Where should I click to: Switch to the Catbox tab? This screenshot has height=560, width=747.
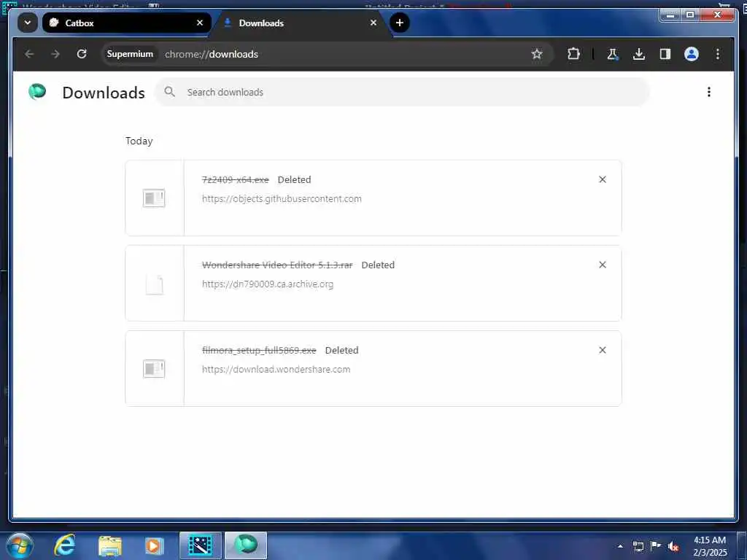pyautogui.click(x=126, y=23)
